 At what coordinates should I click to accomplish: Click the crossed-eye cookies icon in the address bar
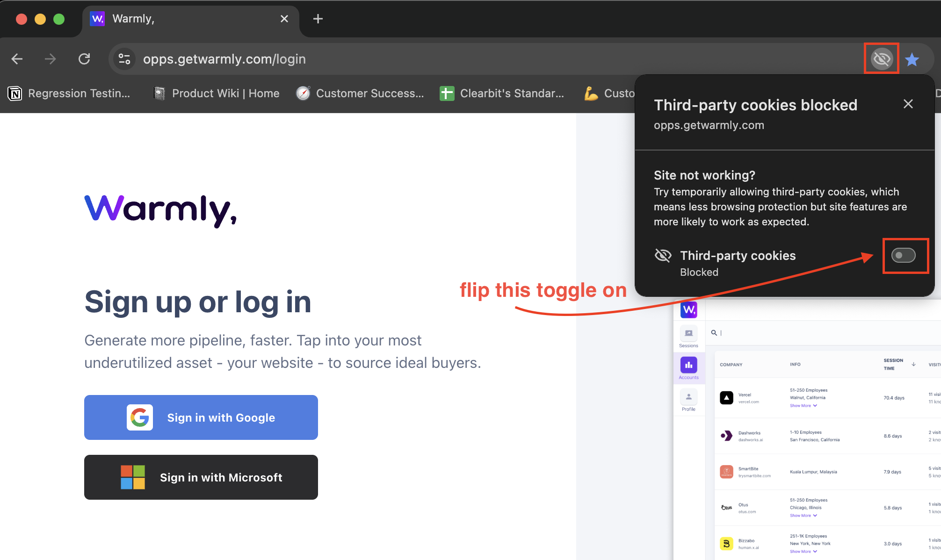click(881, 58)
